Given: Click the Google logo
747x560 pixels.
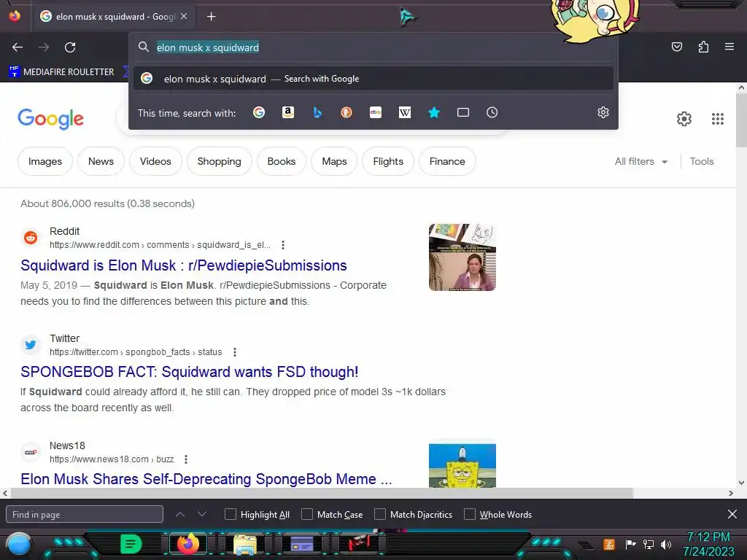Looking at the screenshot, I should pyautogui.click(x=50, y=119).
